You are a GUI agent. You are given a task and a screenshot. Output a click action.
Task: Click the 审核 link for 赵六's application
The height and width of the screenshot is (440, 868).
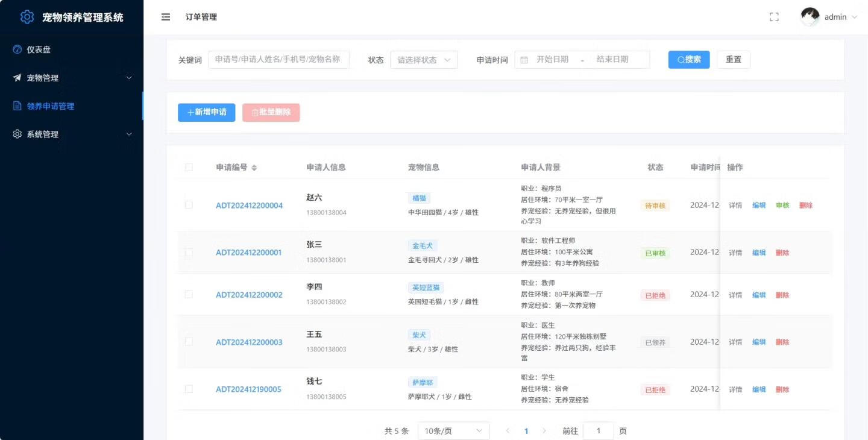[x=782, y=206]
